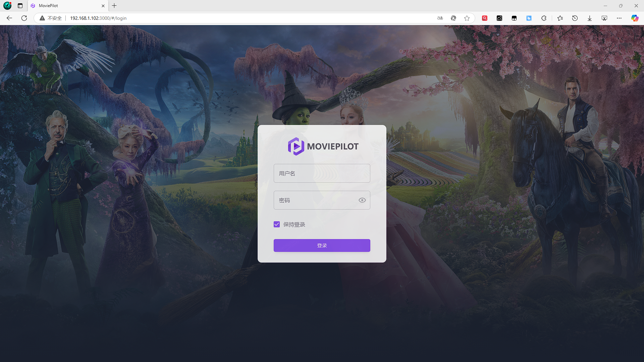Click the Edge sync icon in the address bar
Image resolution: width=644 pixels, height=362 pixels.
pos(453,18)
